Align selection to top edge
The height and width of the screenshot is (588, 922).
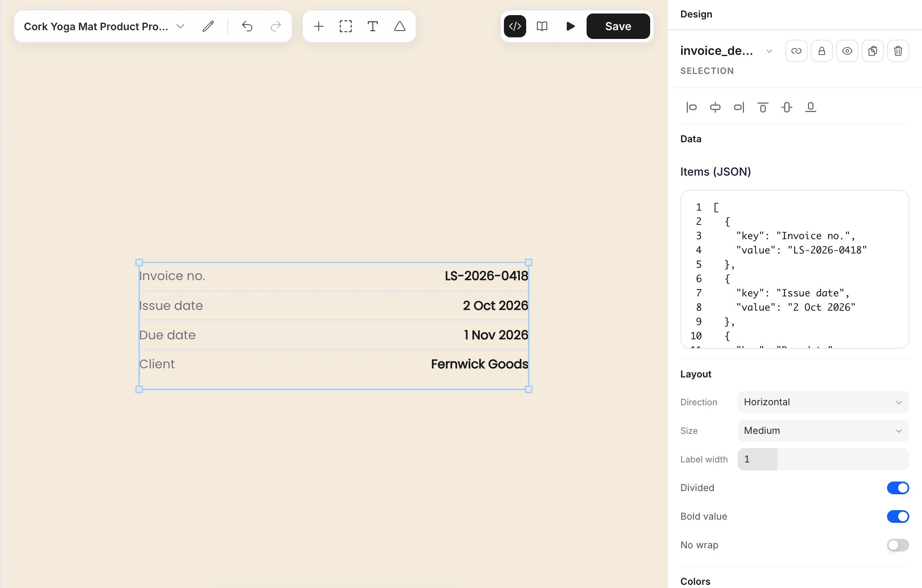coord(763,107)
